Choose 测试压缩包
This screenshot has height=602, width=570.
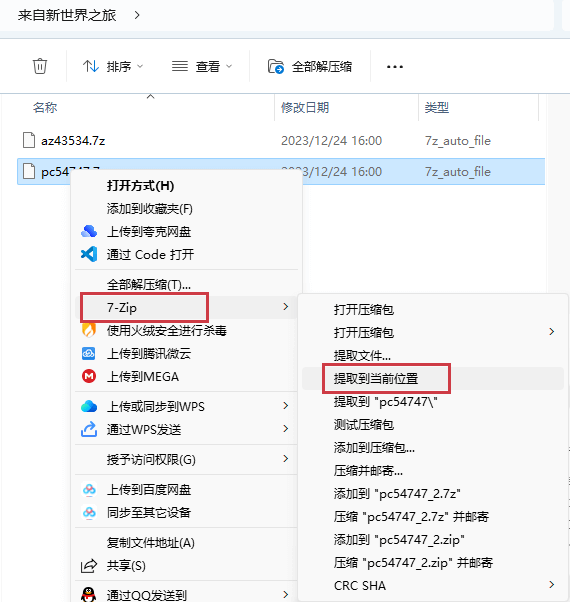tap(364, 425)
